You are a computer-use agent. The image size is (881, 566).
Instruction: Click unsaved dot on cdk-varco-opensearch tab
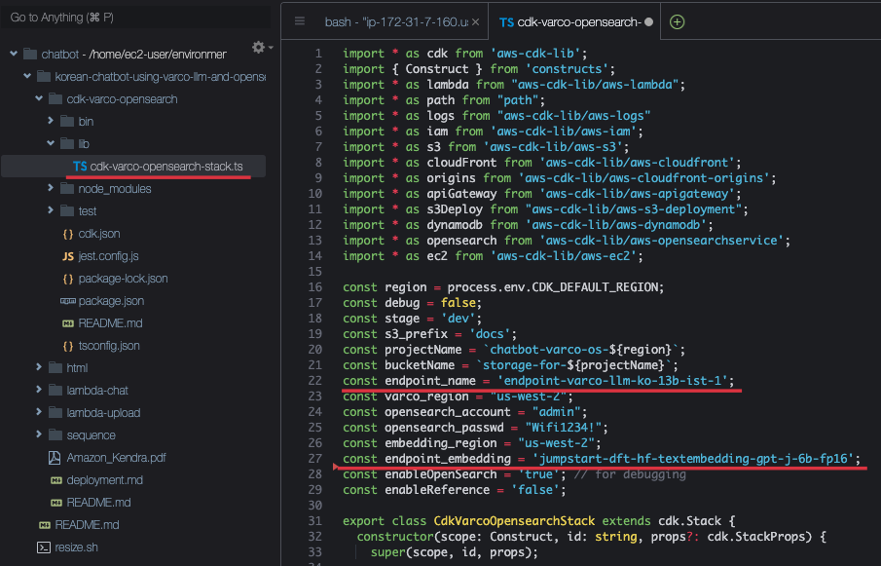(x=649, y=22)
